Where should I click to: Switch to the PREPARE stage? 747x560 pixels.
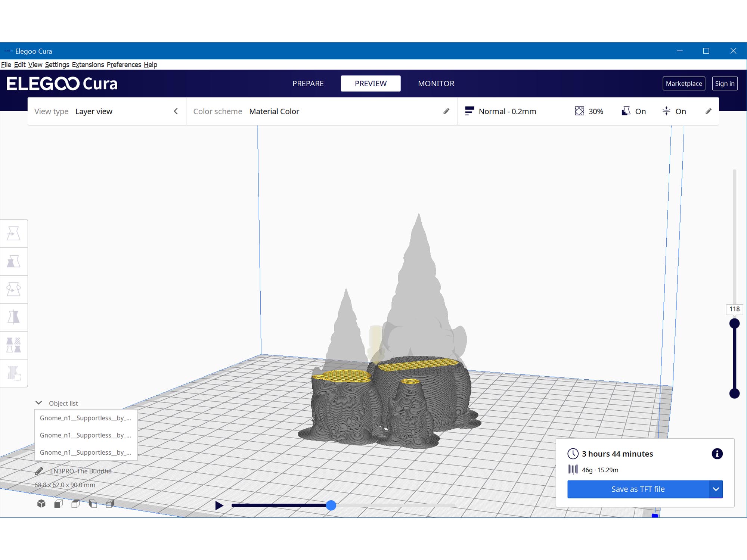pos(308,84)
